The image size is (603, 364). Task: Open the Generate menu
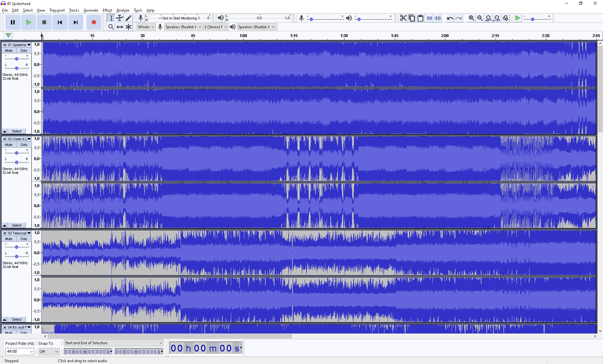91,10
